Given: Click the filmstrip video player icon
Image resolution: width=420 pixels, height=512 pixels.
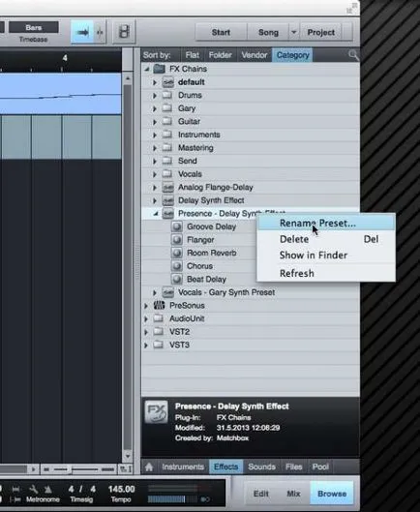Looking at the screenshot, I should (x=124, y=32).
